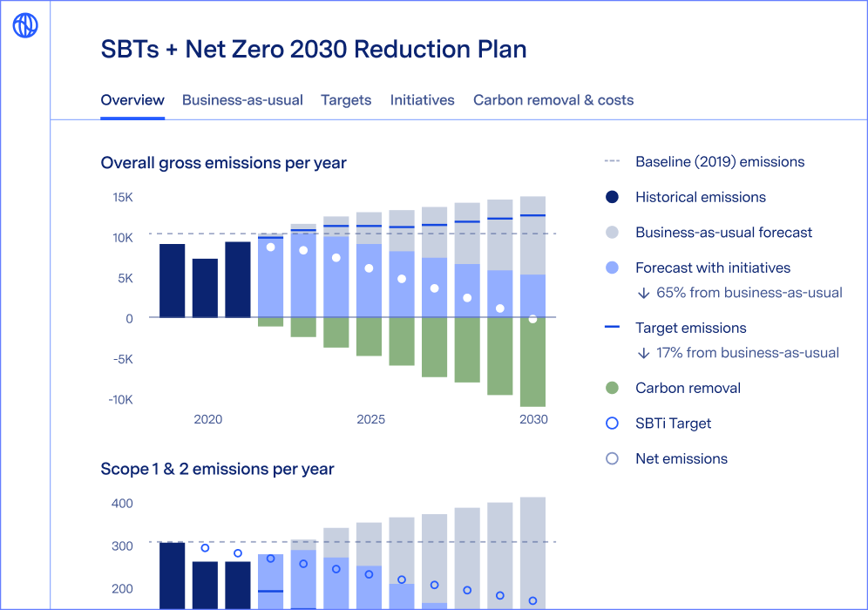The width and height of the screenshot is (868, 610).
Task: Toggle Baseline (2019) emissions dashed line legend
Action: click(x=612, y=162)
